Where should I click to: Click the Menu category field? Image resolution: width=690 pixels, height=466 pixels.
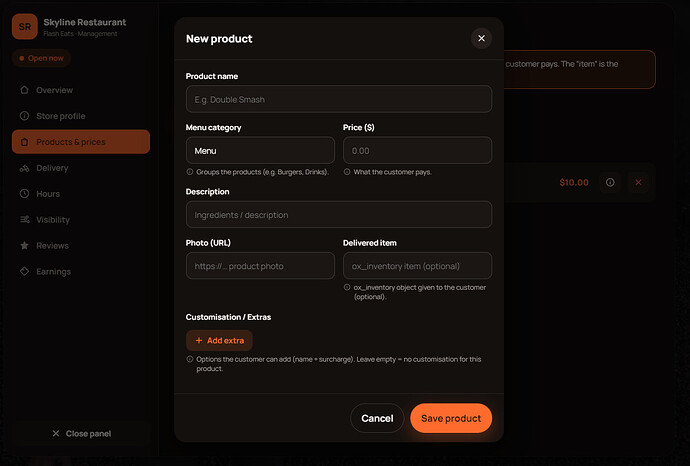point(260,150)
